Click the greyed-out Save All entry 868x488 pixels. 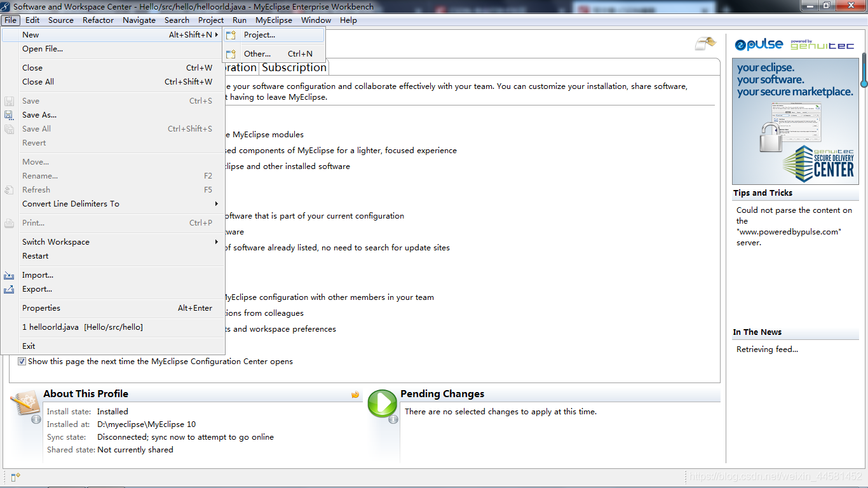[112, 129]
